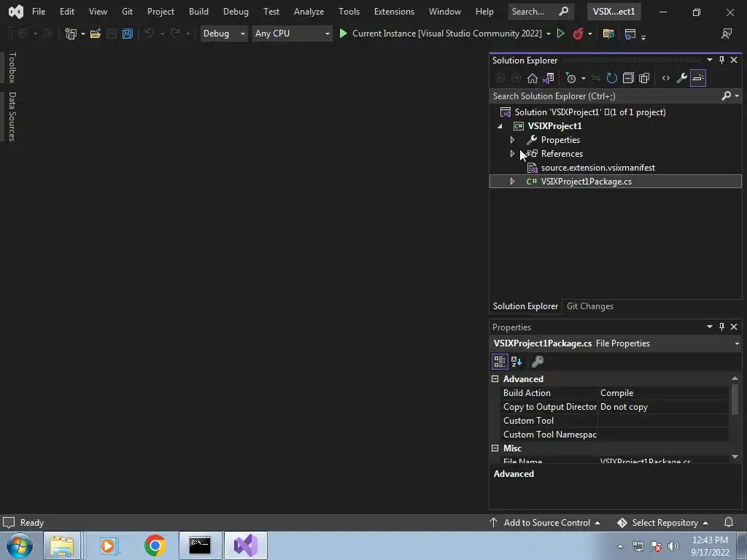The width and height of the screenshot is (747, 560).
Task: Click the Start Without Debugging outlined play icon
Action: [561, 34]
